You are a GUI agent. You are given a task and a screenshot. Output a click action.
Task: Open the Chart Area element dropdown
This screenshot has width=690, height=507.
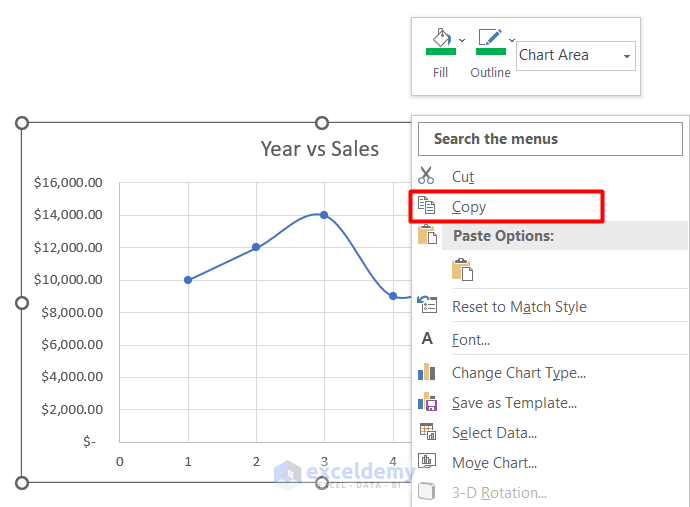click(627, 56)
